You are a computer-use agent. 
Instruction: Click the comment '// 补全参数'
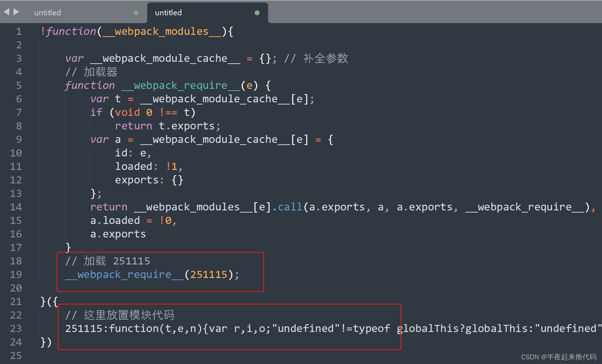(x=316, y=59)
